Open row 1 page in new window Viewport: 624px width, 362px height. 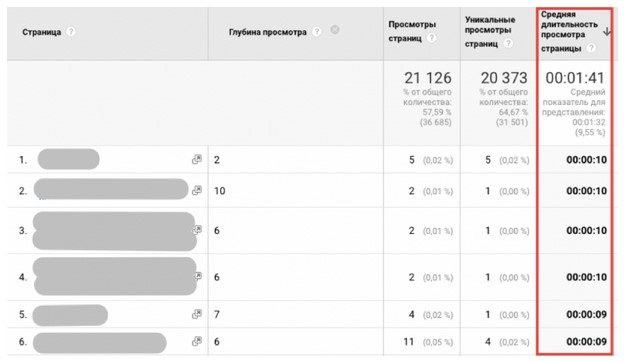coord(197,160)
